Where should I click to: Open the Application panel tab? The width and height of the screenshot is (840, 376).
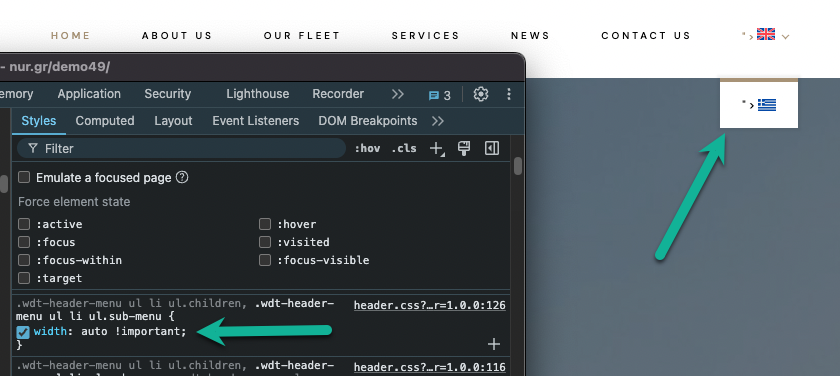tap(89, 94)
